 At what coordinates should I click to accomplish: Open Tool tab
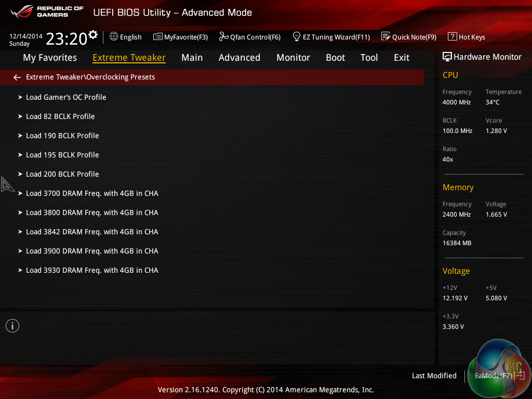(x=369, y=58)
